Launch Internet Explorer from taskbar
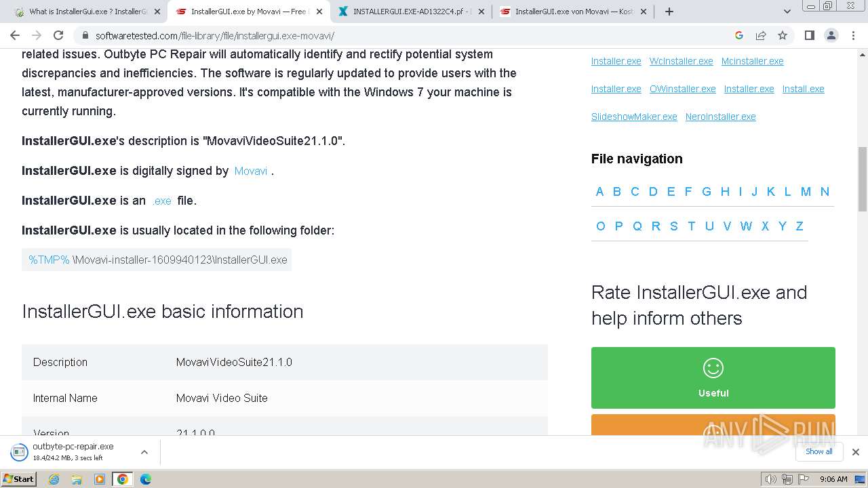Image resolution: width=868 pixels, height=488 pixels. tap(54, 479)
